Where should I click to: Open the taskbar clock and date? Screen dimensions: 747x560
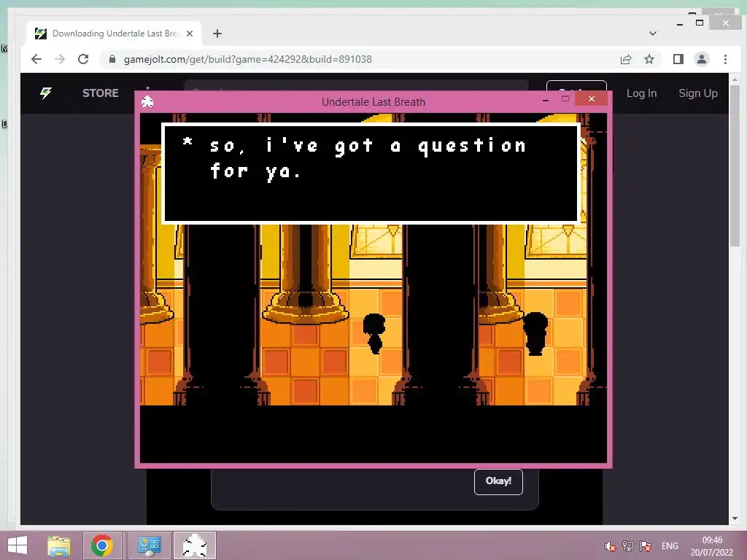712,546
